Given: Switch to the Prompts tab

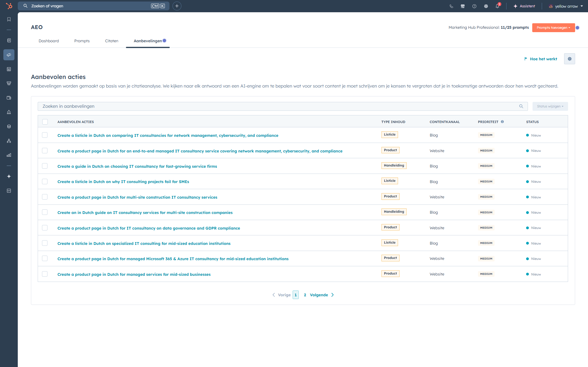Looking at the screenshot, I should tap(82, 41).
